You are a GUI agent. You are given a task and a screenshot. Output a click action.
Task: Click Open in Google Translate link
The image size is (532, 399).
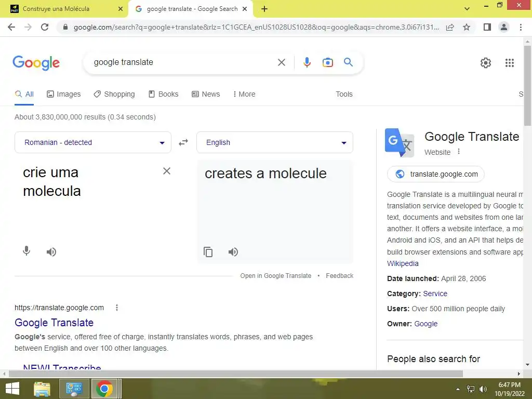point(275,276)
